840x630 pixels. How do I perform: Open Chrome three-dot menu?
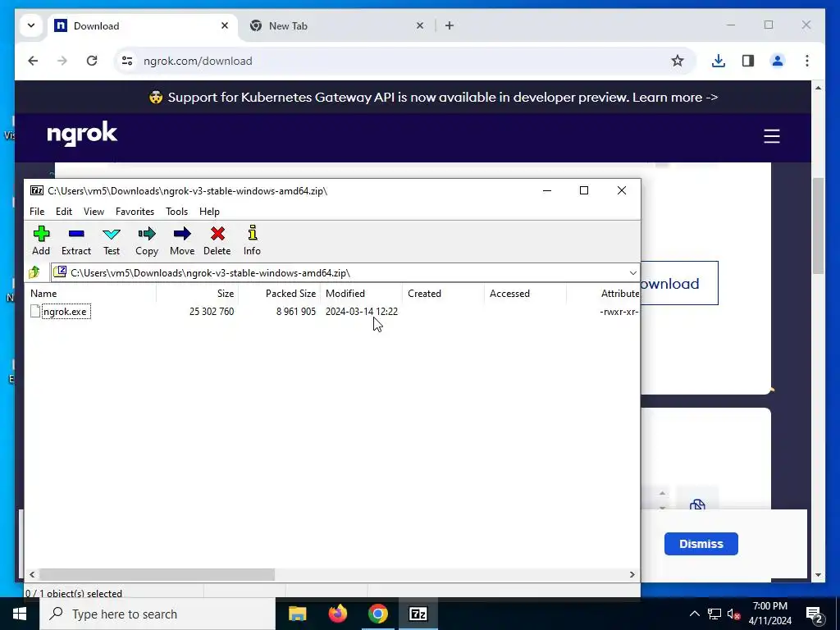pos(807,61)
